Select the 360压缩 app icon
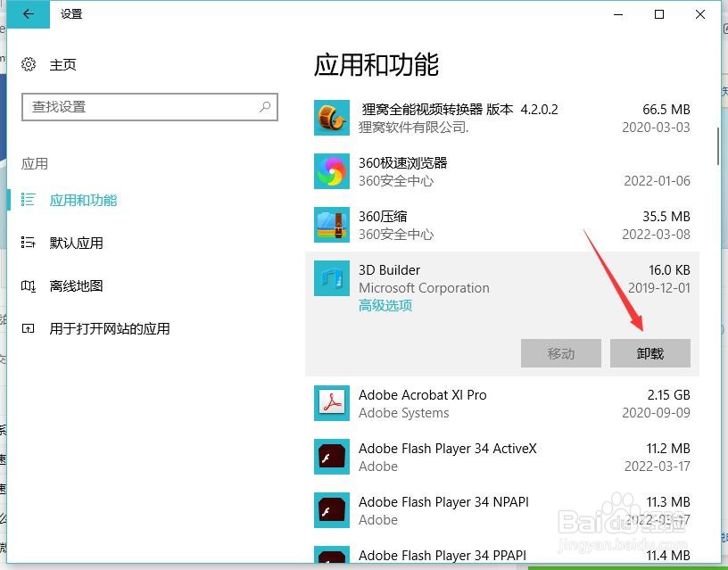The height and width of the screenshot is (570, 728). point(332,225)
